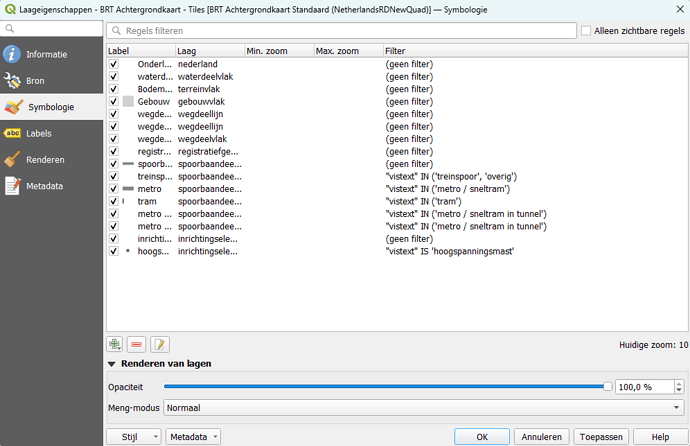Uncheck the nederland rule checkbox
The image size is (690, 446).
click(x=114, y=64)
